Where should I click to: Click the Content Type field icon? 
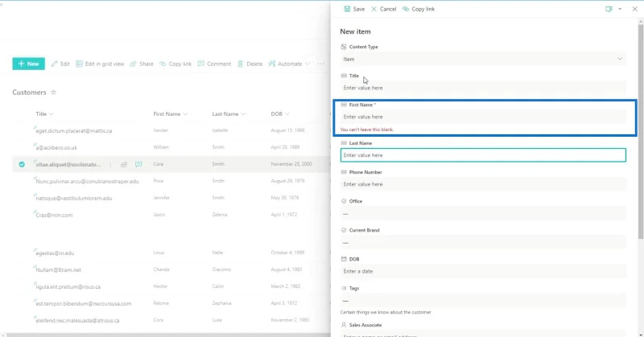click(x=344, y=47)
